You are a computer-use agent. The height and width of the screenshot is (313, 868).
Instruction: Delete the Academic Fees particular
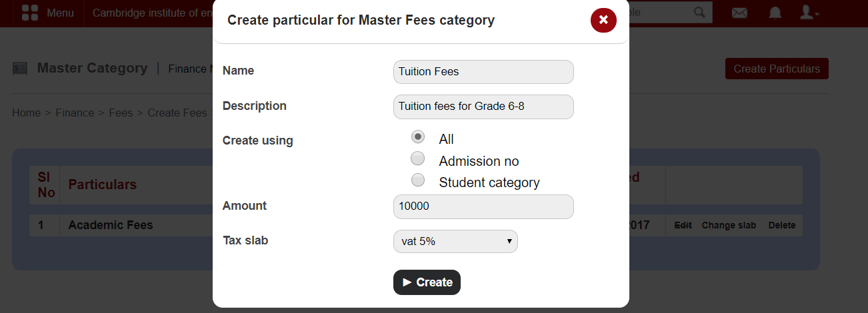click(x=782, y=226)
